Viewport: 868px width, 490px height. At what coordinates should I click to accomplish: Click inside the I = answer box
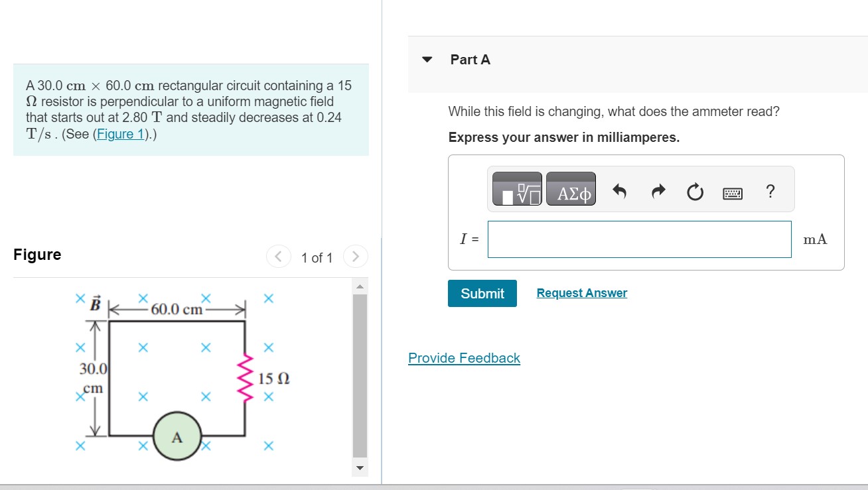(639, 239)
